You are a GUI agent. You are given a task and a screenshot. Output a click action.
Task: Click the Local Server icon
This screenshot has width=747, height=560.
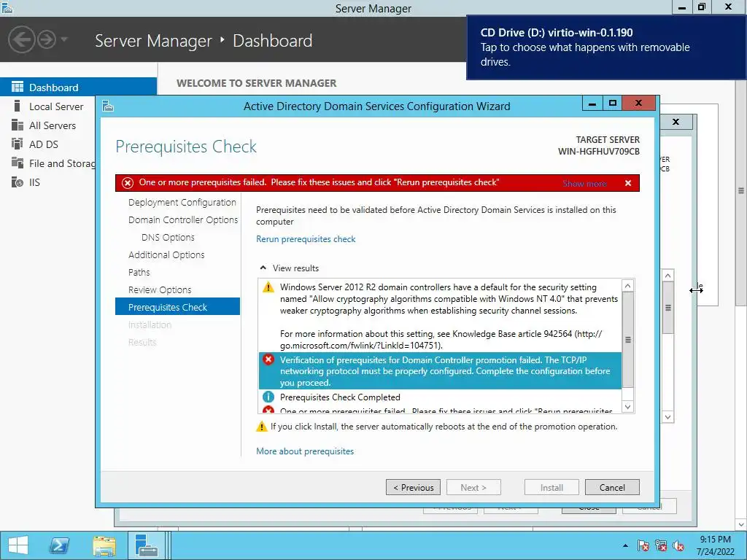coord(18,106)
